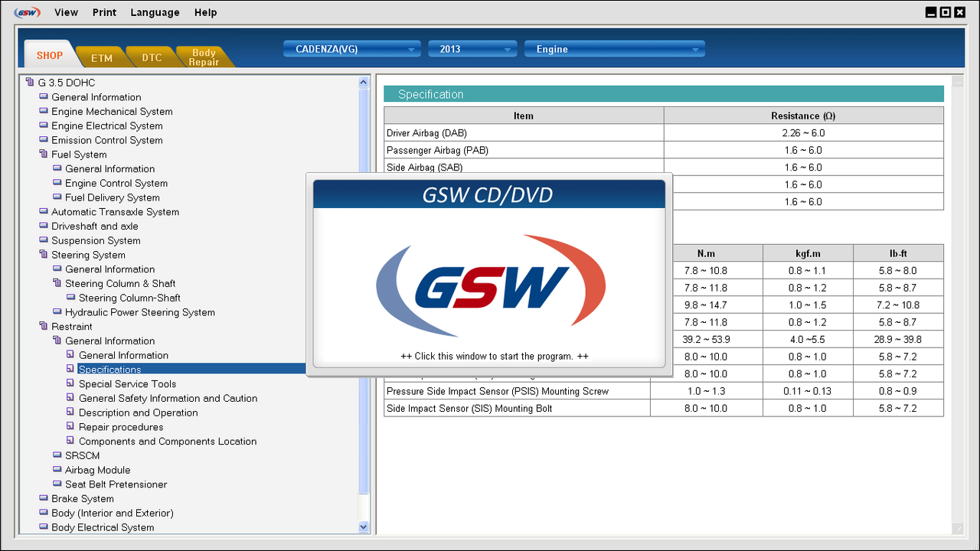Open the Help menu

point(206,12)
